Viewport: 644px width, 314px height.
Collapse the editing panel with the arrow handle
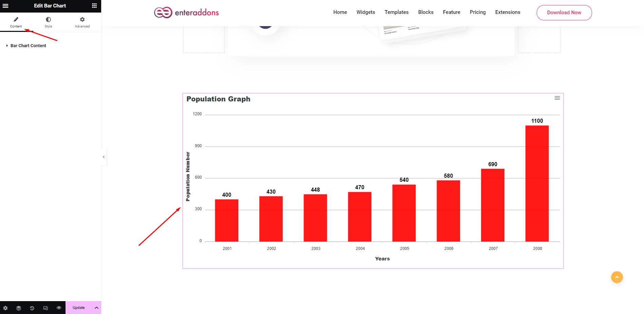(x=104, y=157)
